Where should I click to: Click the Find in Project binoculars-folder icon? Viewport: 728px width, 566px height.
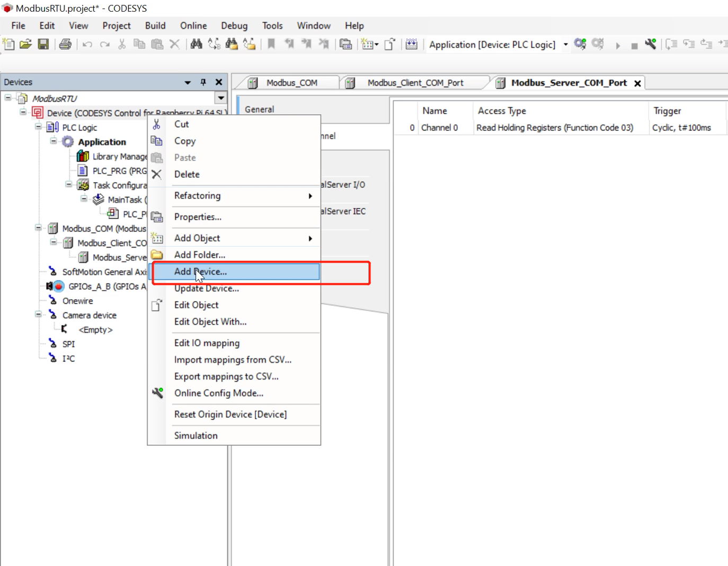pos(232,44)
